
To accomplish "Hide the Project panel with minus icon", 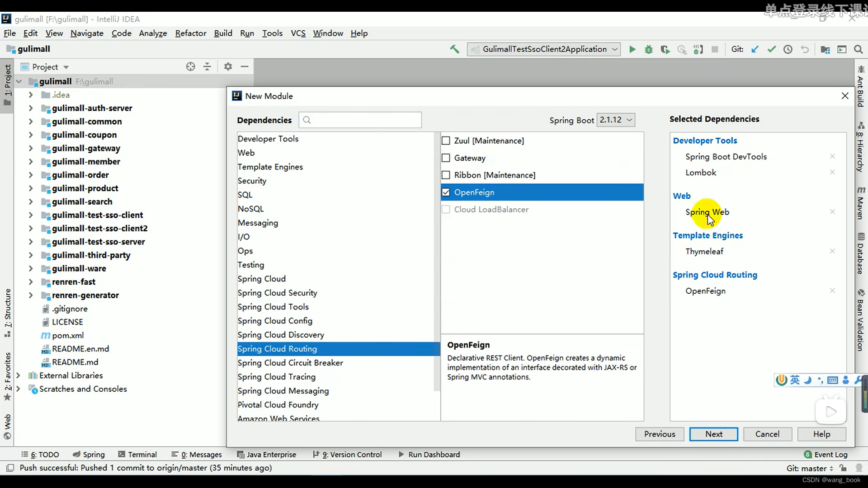I will [245, 66].
